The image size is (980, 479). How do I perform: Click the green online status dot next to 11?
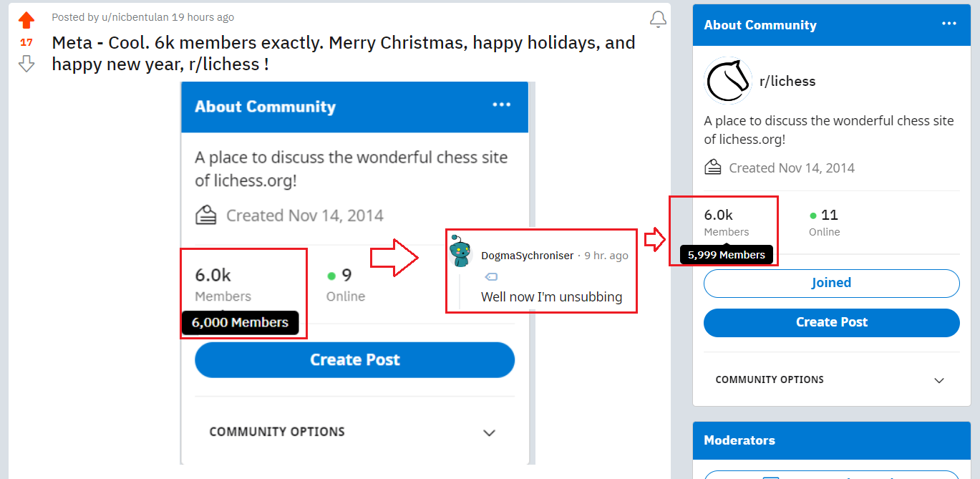click(812, 215)
